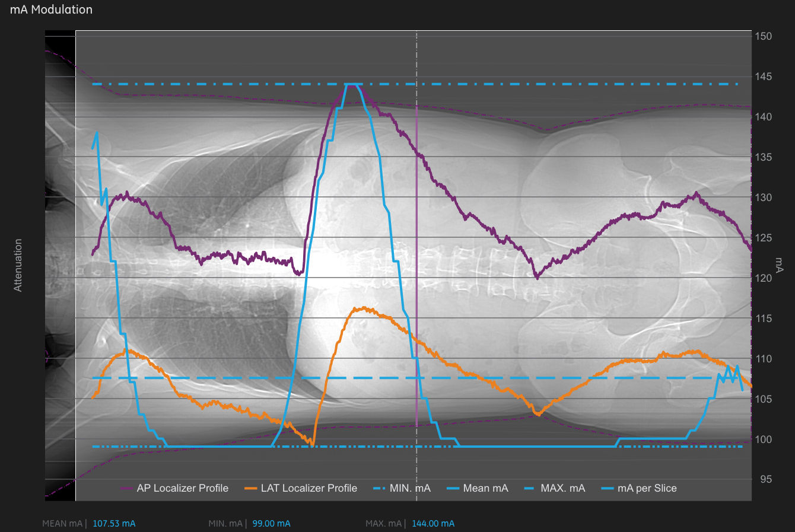Click the 145 tick on mA axis
The height and width of the screenshot is (532, 795).
coord(763,77)
